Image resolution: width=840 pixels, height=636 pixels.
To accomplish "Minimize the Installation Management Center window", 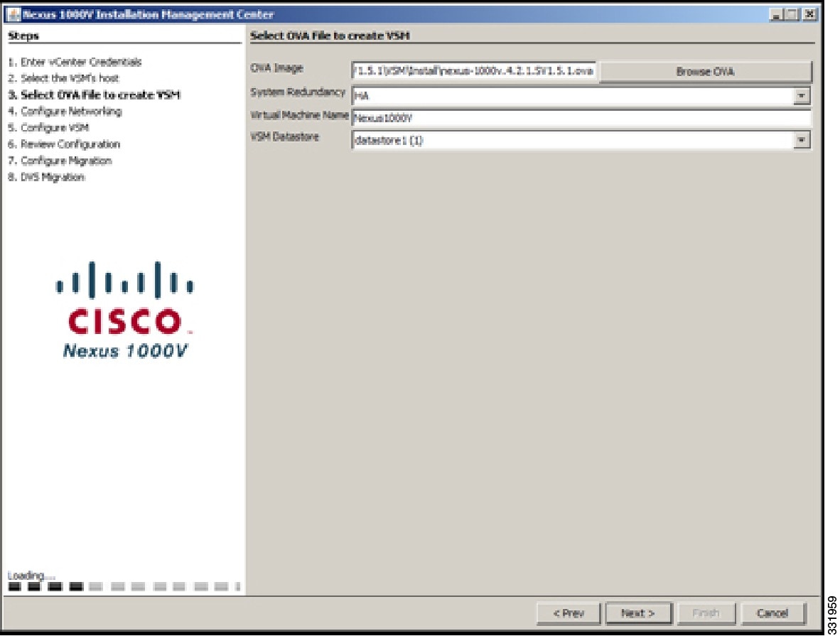I will (775, 14).
